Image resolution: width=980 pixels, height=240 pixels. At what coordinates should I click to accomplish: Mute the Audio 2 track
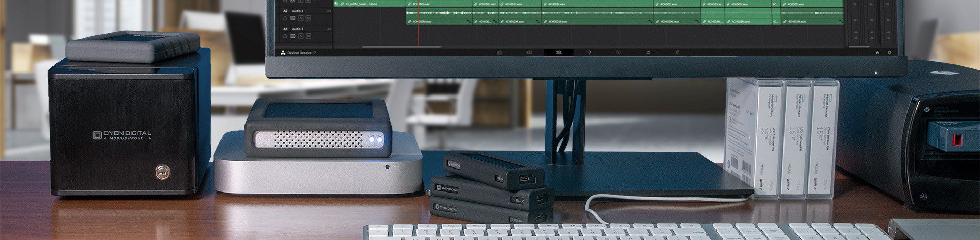tap(308, 18)
